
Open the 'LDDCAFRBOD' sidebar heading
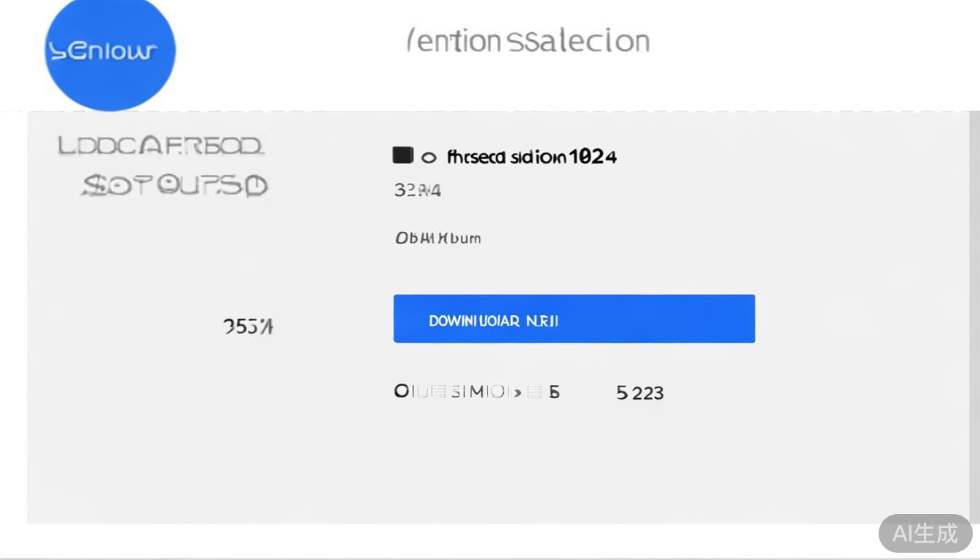(160, 147)
